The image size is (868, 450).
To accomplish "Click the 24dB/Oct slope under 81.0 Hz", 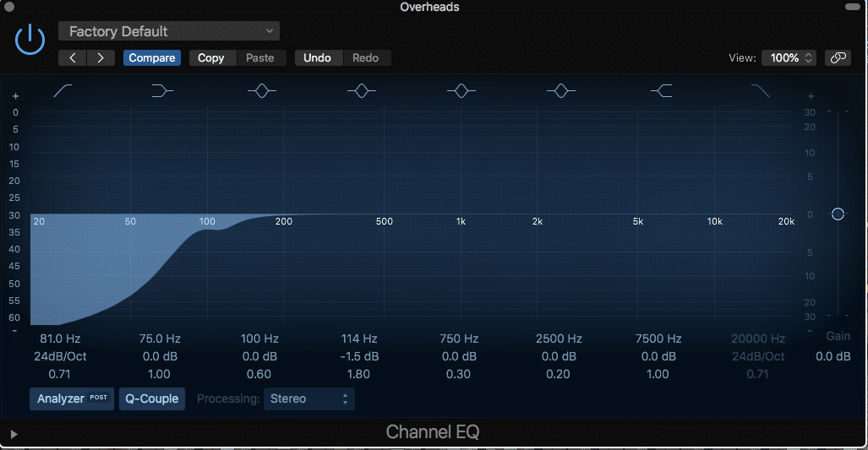I will (60, 356).
